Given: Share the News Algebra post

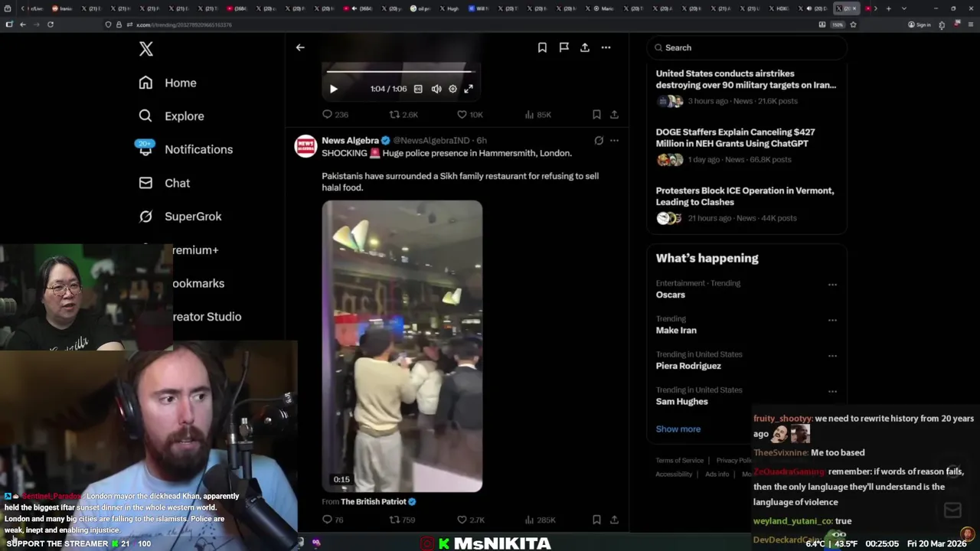Looking at the screenshot, I should pos(614,520).
